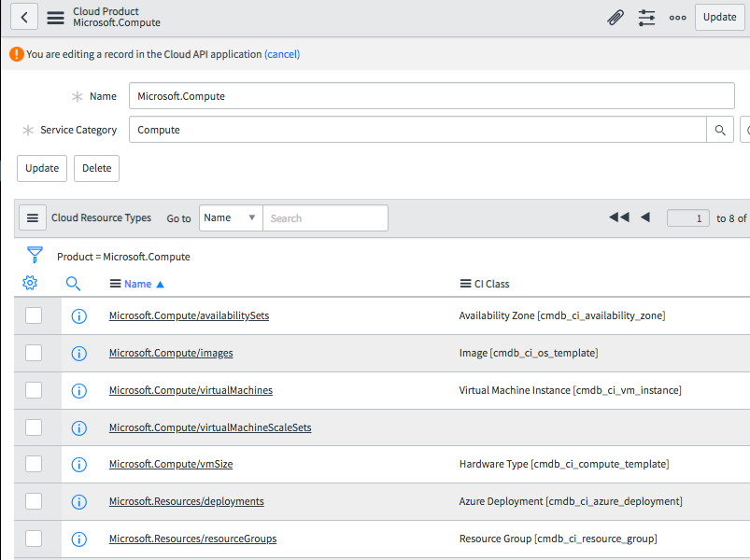The height and width of the screenshot is (560, 750).
Task: Click Availability Zone CI class cell
Action: [x=562, y=315]
